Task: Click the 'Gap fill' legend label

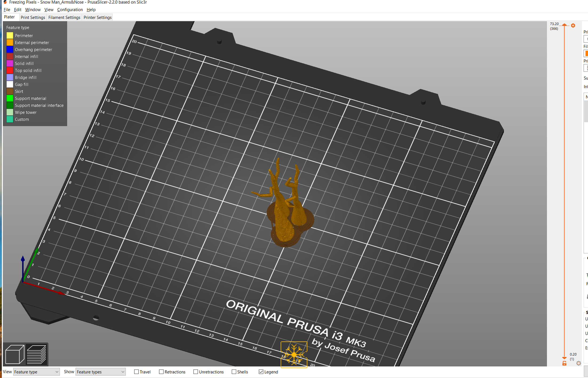Action: point(22,84)
